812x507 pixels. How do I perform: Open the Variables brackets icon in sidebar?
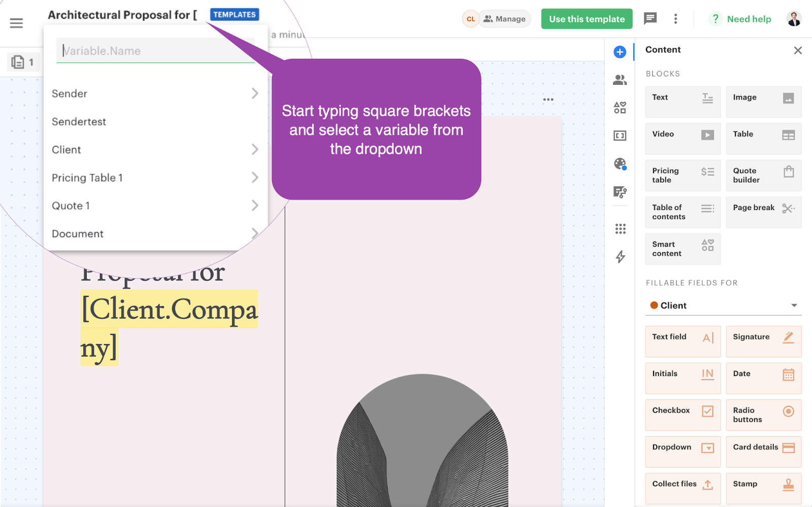[620, 136]
